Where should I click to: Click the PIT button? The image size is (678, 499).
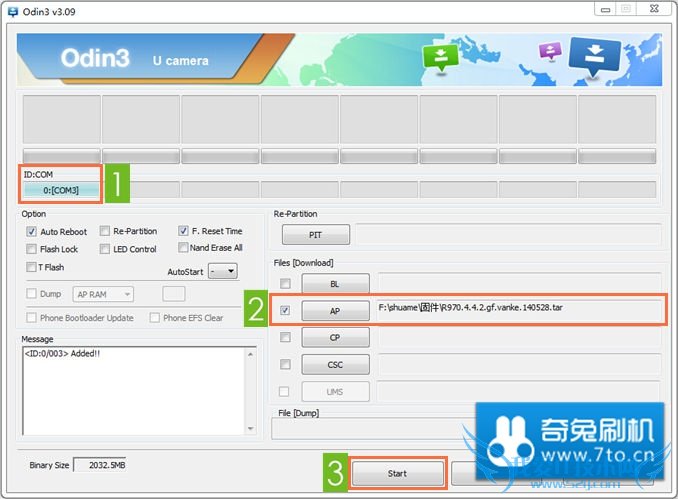click(x=316, y=234)
